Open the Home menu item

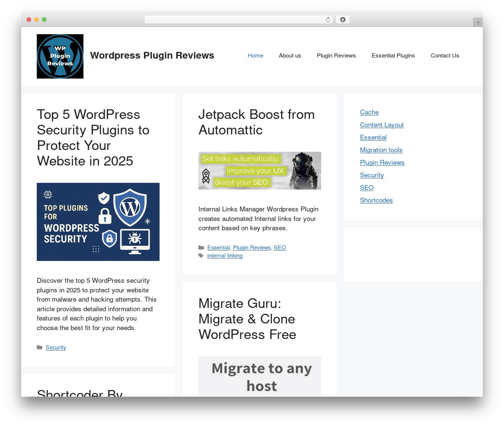256,56
